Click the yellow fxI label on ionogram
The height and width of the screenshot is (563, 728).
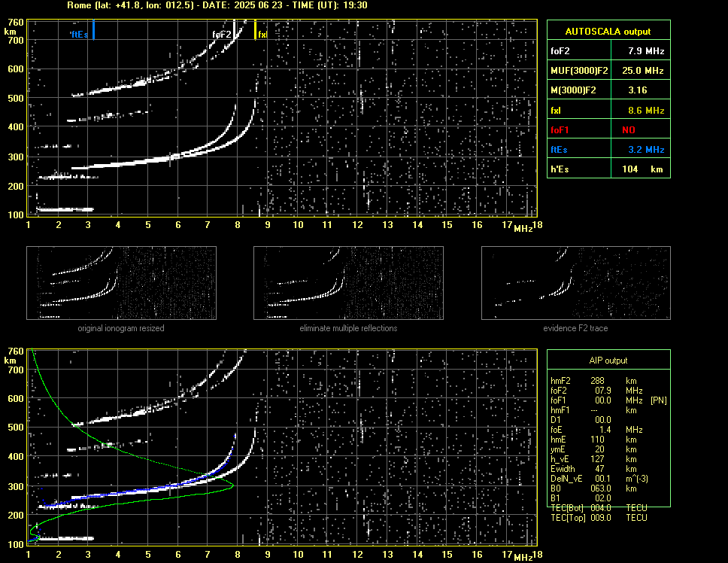pyautogui.click(x=262, y=35)
